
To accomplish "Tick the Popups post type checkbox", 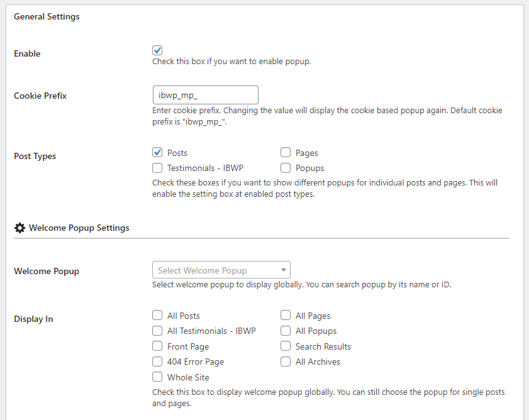I will click(x=286, y=168).
